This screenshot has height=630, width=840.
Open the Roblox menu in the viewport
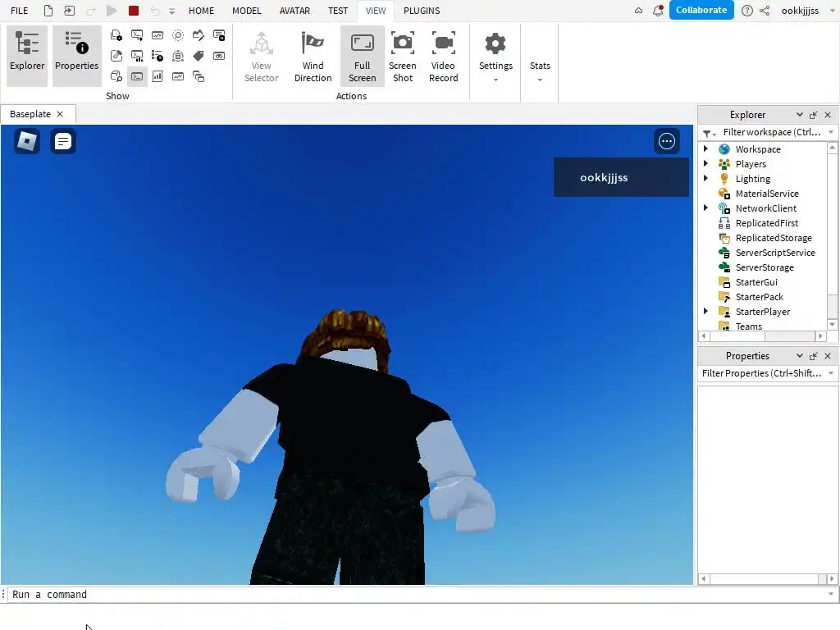27,141
